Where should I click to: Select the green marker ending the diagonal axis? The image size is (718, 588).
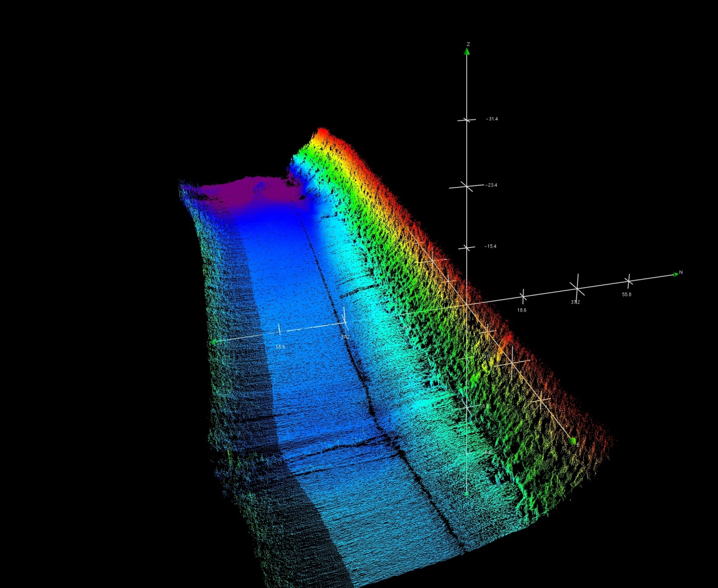click(x=573, y=440)
